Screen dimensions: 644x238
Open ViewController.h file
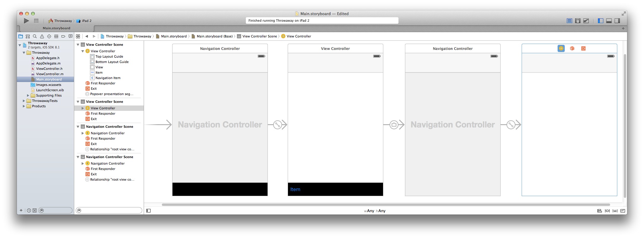[x=49, y=69]
